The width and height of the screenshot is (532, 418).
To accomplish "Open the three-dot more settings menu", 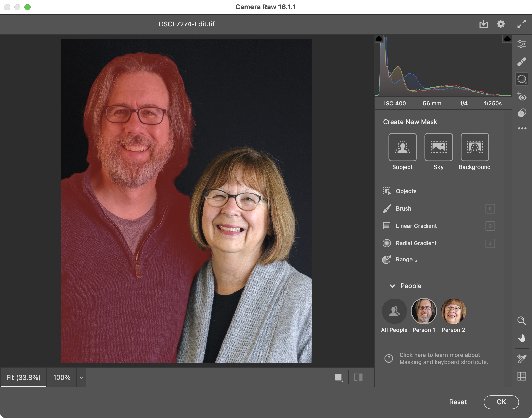I will coord(522,128).
